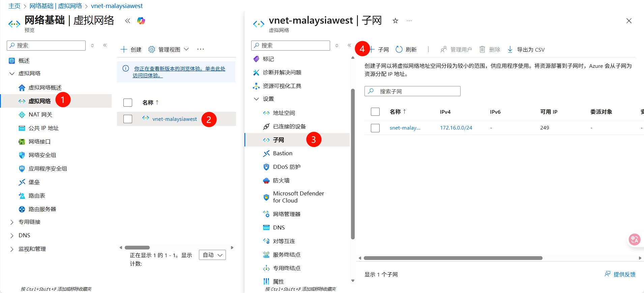Click the Copilot icon beside the title
The height and width of the screenshot is (293, 644).
[x=141, y=21]
